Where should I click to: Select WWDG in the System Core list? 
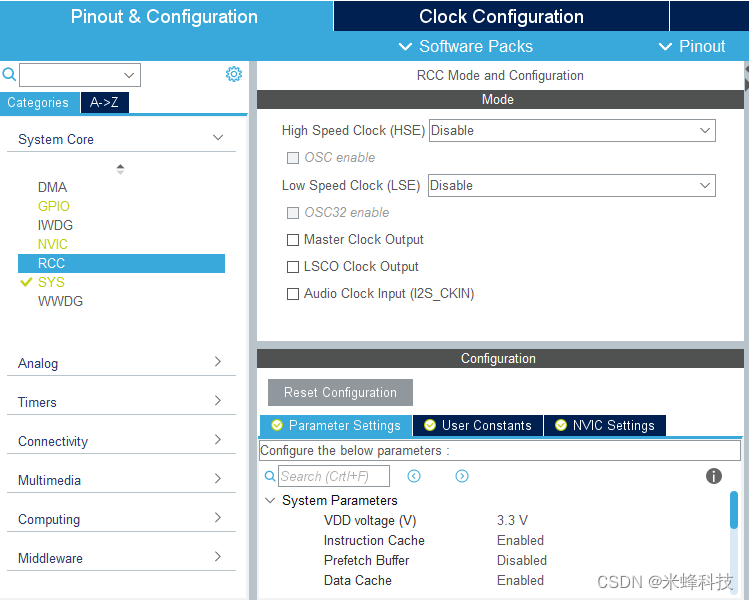pos(60,301)
